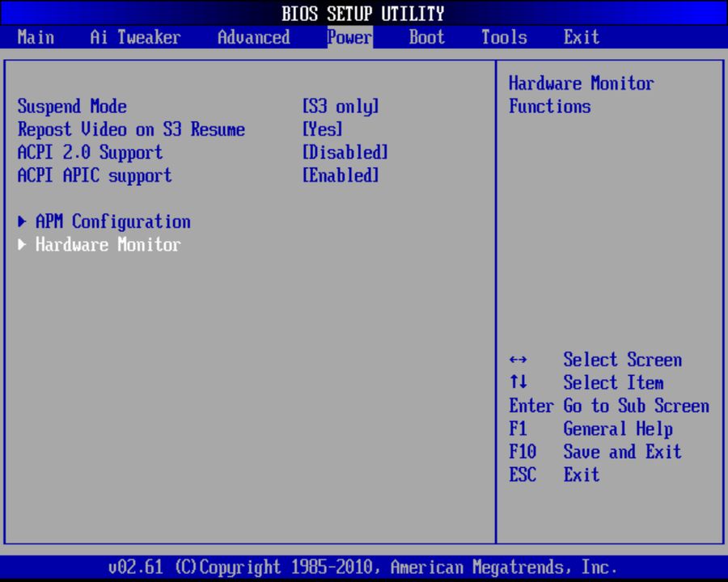Enable ACPI 2.0 Support
Image resolution: width=728 pixels, height=582 pixels.
coord(90,153)
